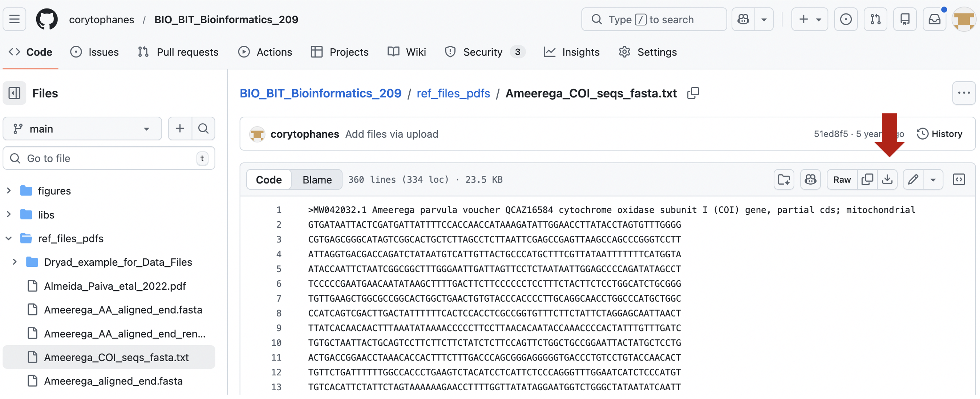Expand the figures folder
Image resolution: width=980 pixels, height=399 pixels.
point(9,191)
